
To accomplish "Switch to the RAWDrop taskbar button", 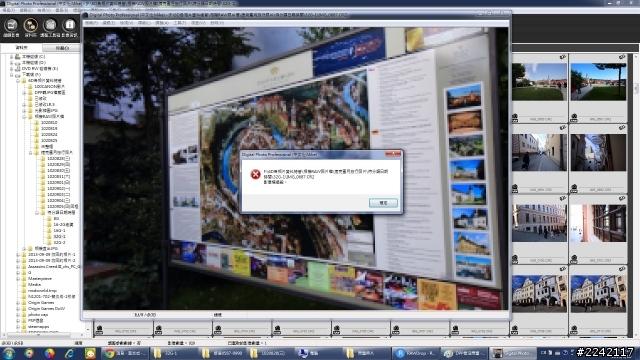I will click(416, 353).
